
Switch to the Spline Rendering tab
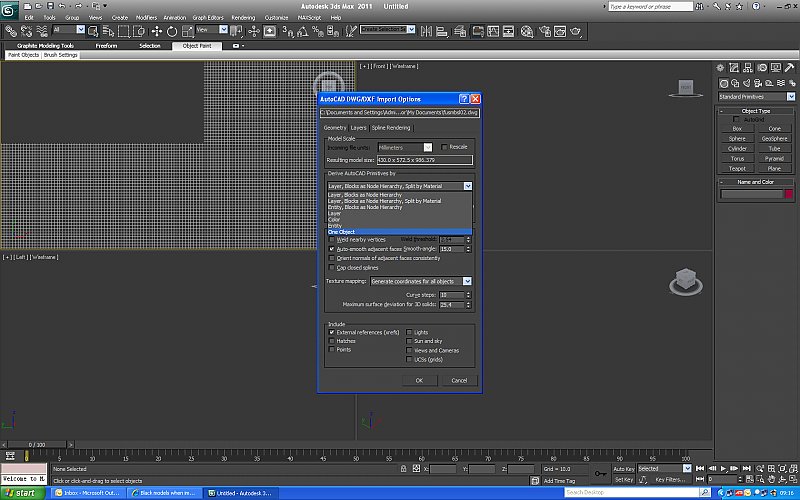[x=391, y=128]
